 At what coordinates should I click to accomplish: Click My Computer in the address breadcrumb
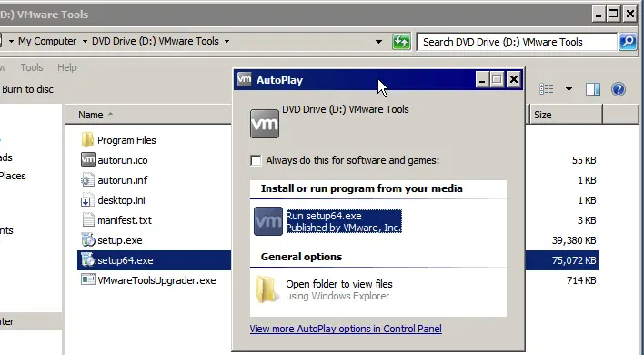(47, 42)
